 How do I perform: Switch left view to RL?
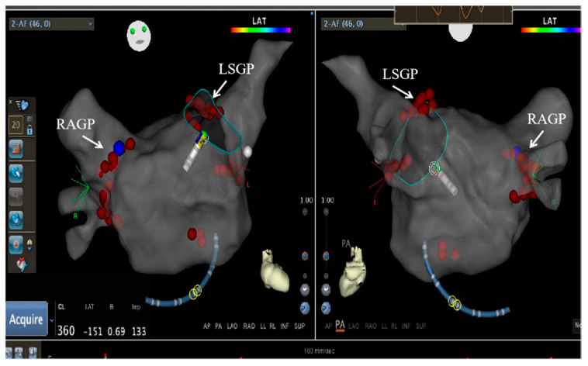[x=272, y=326]
